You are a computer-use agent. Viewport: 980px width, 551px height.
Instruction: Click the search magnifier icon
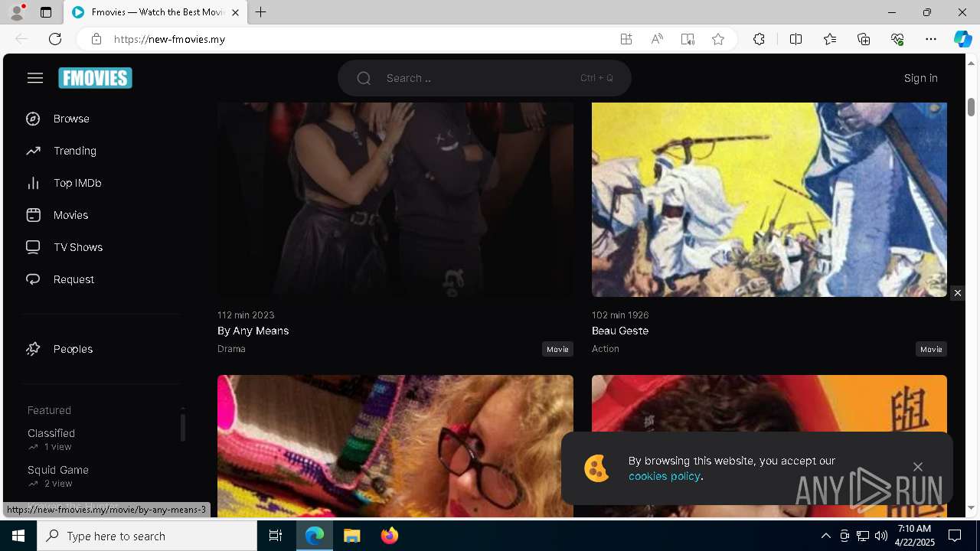pos(364,78)
